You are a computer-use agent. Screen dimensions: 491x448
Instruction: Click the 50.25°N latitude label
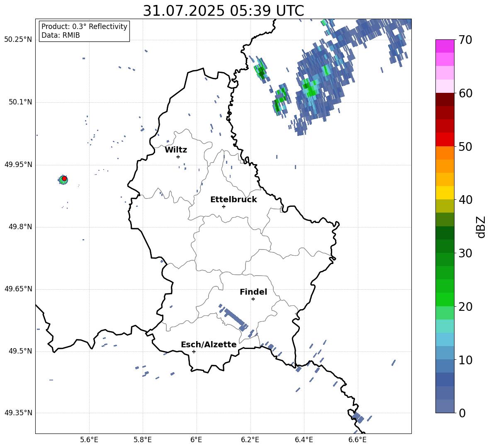pos(18,40)
